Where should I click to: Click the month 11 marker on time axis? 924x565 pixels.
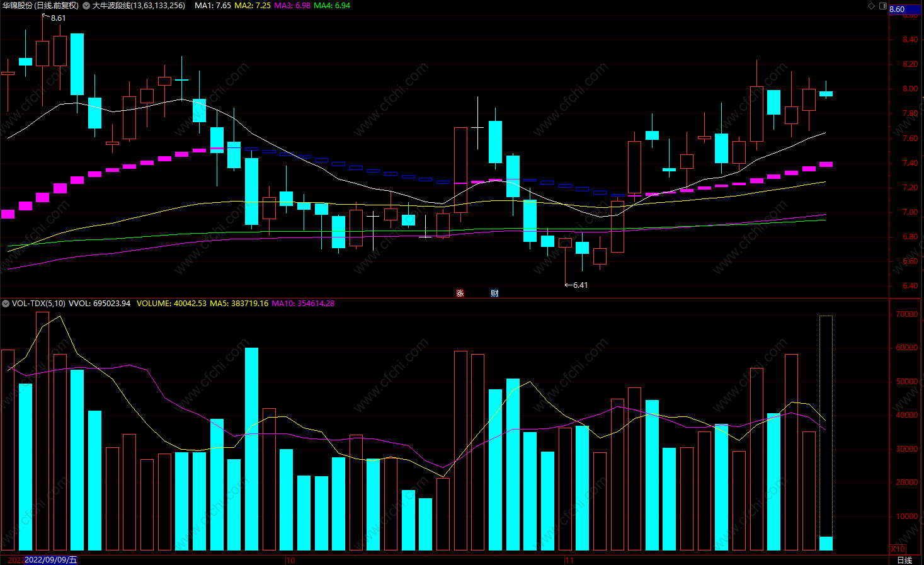[x=569, y=560]
